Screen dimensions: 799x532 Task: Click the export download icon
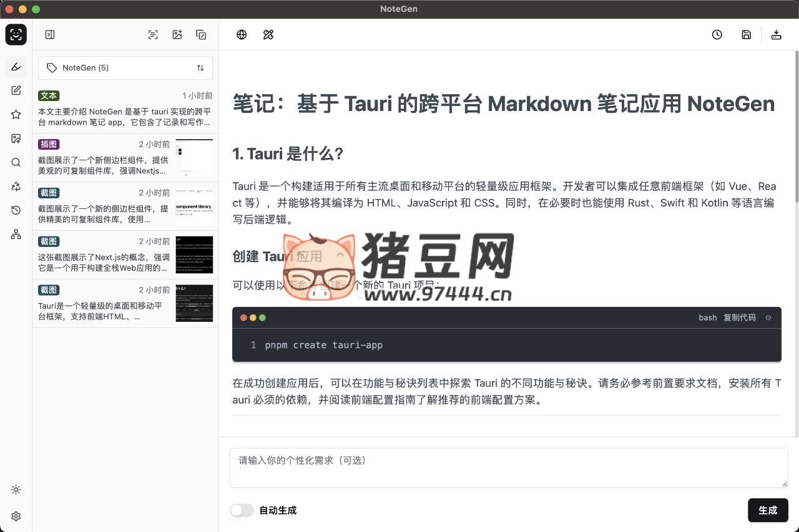click(x=777, y=35)
